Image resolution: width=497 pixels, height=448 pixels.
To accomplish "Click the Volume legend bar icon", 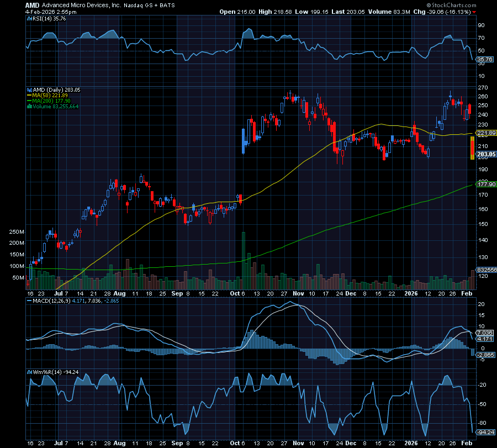I will click(29, 107).
